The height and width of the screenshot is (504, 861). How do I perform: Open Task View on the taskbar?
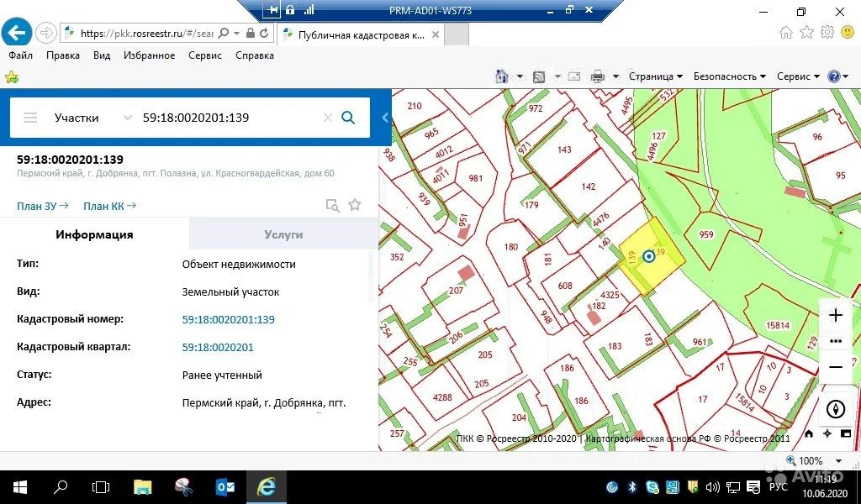click(101, 487)
